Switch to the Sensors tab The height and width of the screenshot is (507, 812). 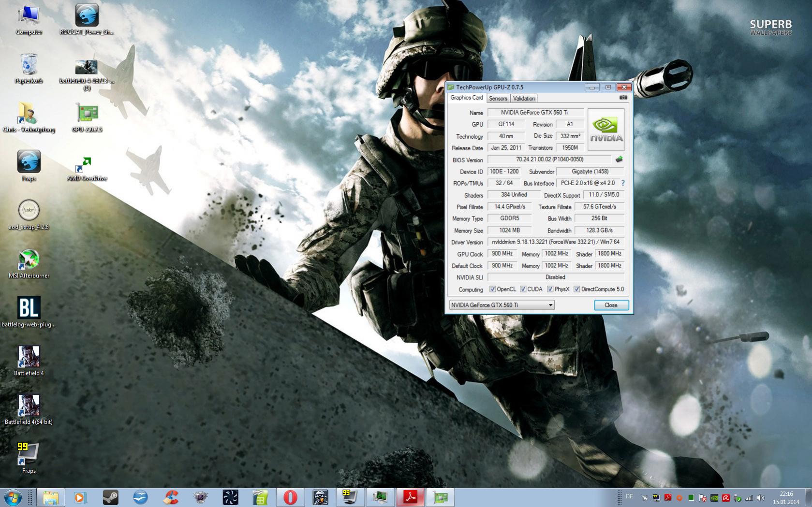click(x=498, y=98)
